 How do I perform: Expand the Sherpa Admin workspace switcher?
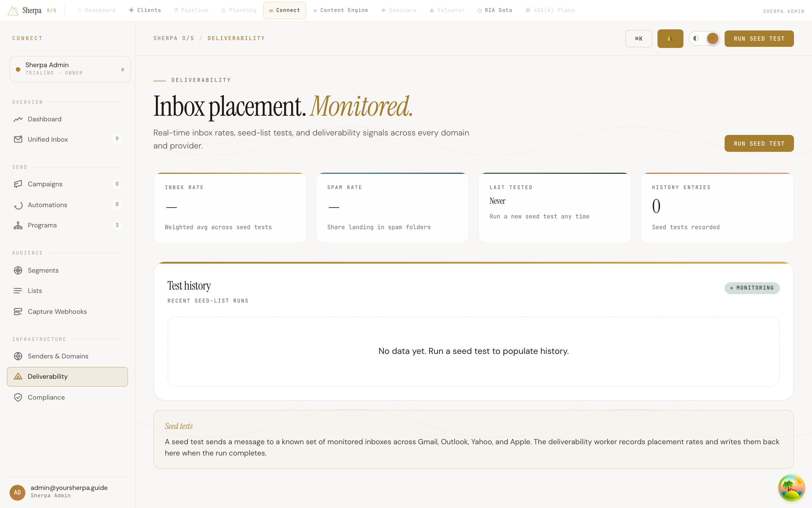point(70,69)
